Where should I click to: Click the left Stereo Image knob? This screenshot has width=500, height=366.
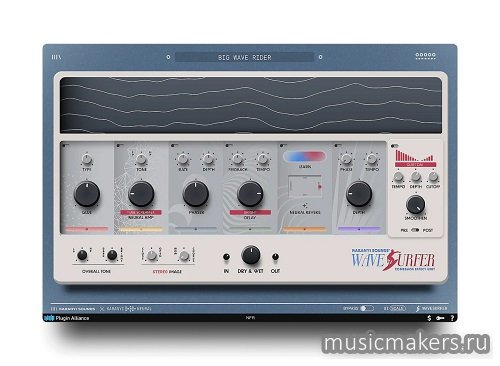coord(152,256)
